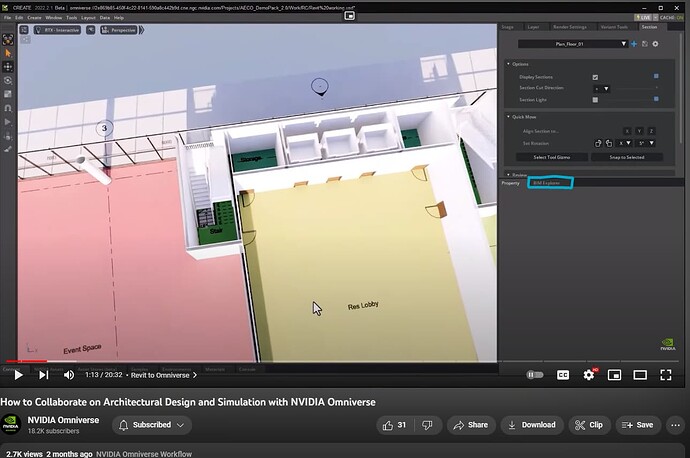Switch to theater mode

[x=640, y=375]
